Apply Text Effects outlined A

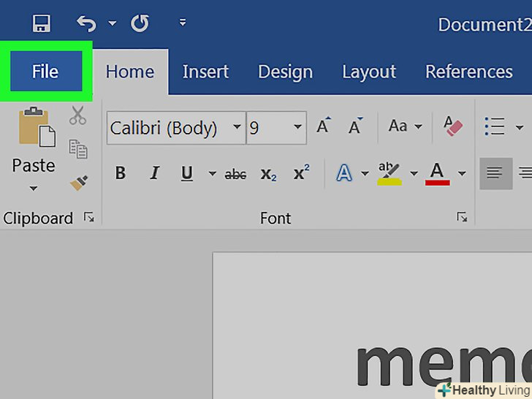344,173
